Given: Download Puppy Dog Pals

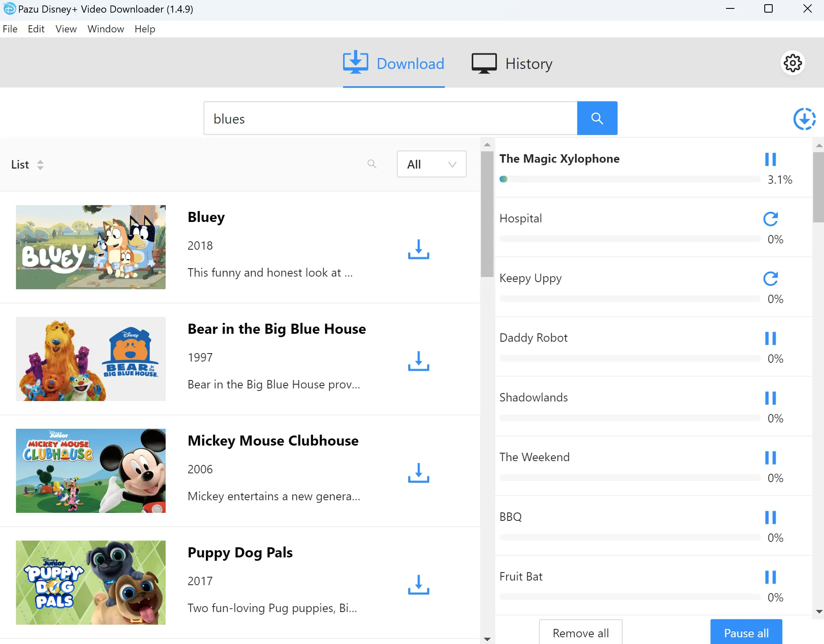Looking at the screenshot, I should (x=418, y=585).
